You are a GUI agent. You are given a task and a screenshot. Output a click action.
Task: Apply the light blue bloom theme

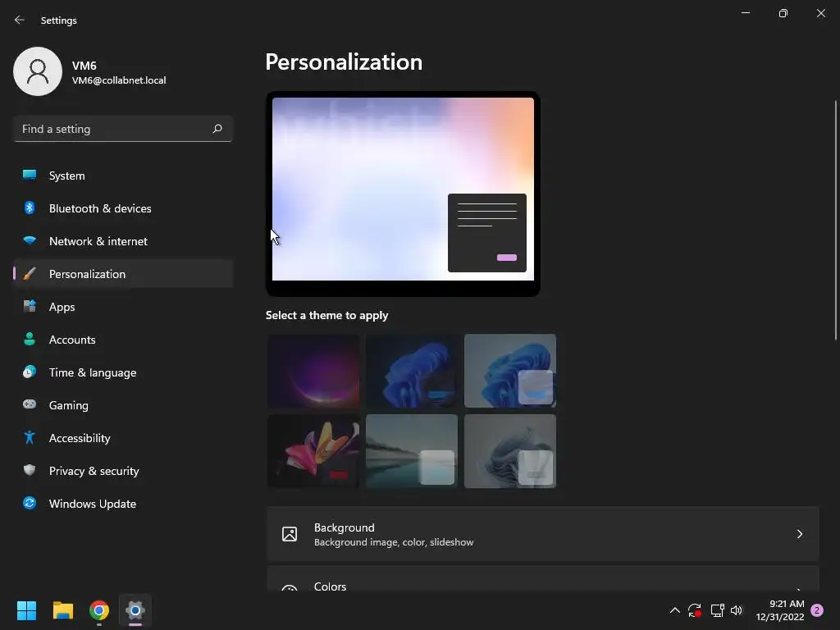click(x=510, y=371)
